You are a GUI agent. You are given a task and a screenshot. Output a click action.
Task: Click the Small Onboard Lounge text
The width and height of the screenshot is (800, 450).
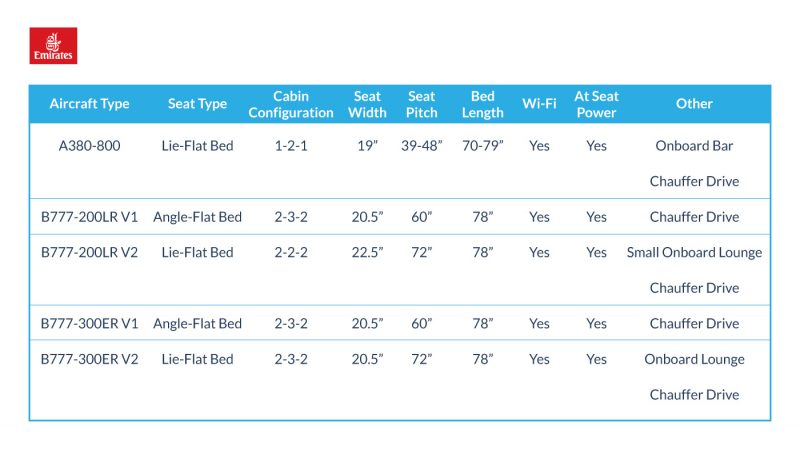(694, 253)
